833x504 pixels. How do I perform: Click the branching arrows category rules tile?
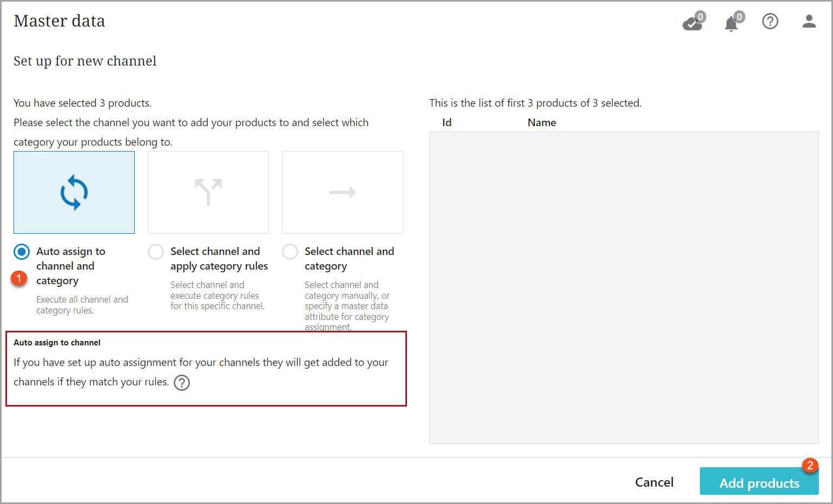coord(208,193)
